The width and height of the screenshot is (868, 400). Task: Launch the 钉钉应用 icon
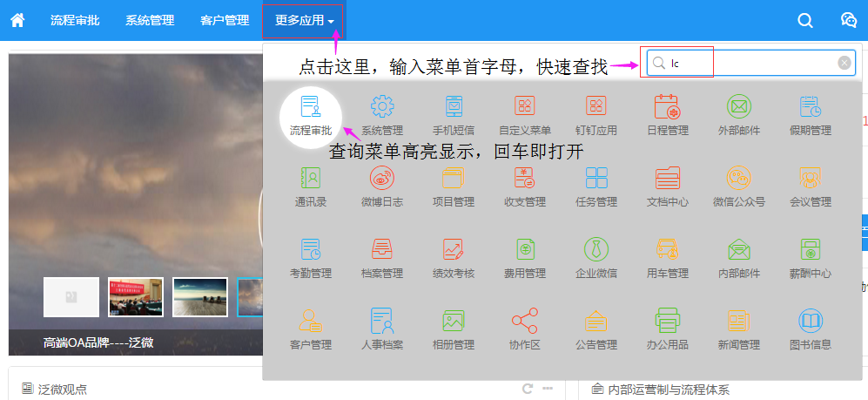tap(596, 106)
